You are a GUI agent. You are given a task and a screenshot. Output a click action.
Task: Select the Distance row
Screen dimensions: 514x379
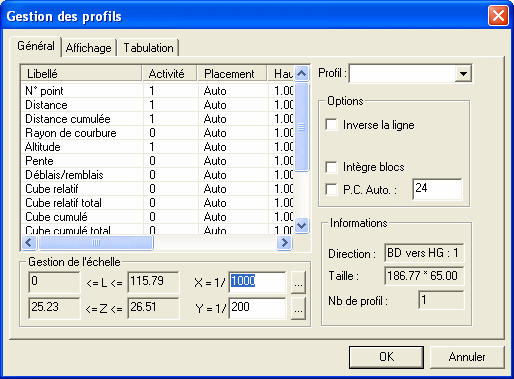(157, 105)
